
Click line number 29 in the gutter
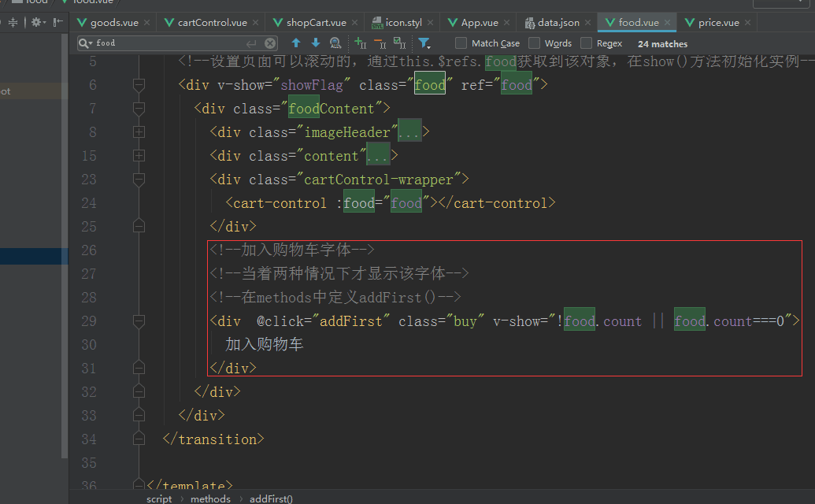tap(89, 321)
